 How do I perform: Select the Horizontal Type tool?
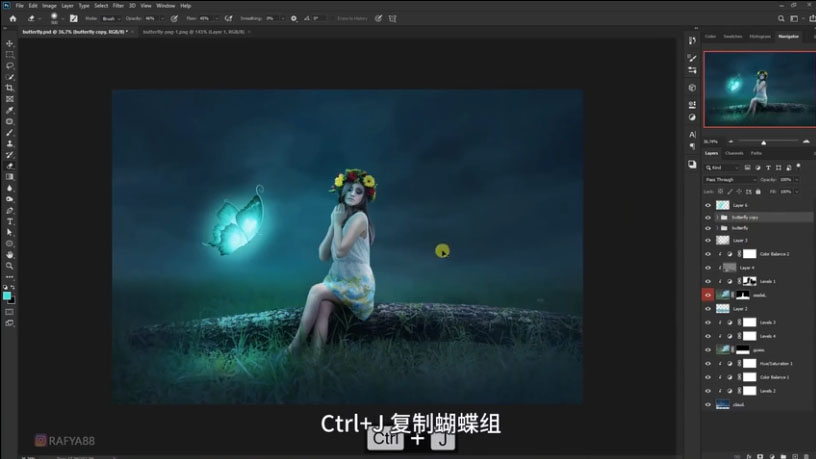click(9, 222)
